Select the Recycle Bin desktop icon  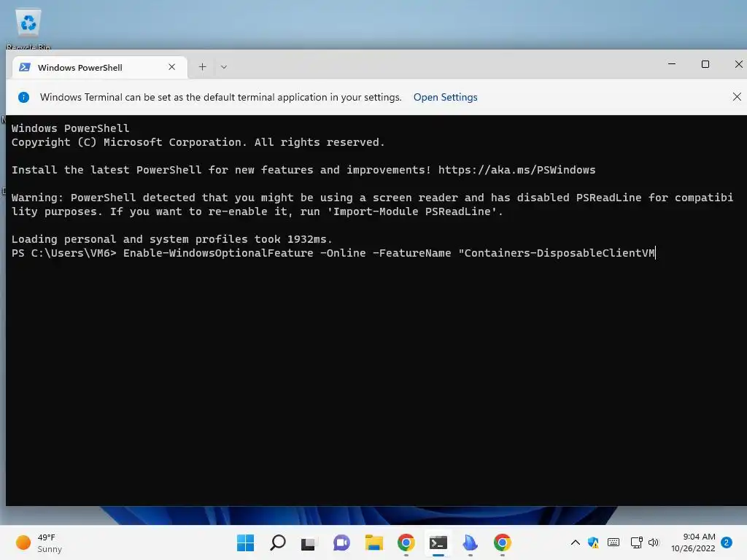click(28, 29)
